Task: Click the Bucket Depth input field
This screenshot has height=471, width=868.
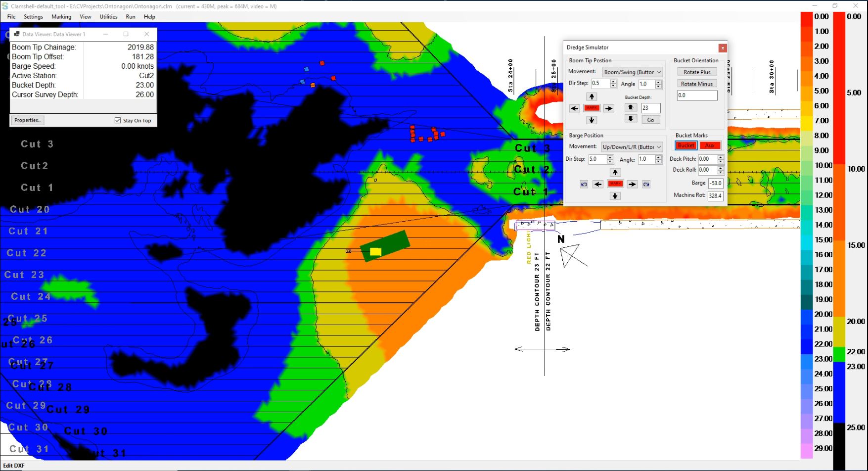Action: point(651,108)
